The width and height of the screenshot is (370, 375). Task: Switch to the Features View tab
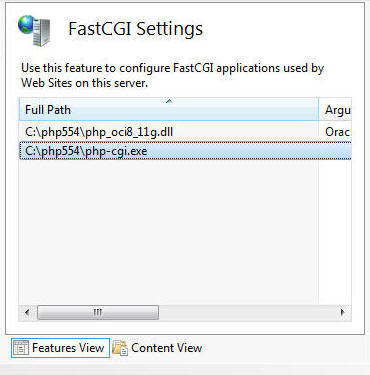60,348
